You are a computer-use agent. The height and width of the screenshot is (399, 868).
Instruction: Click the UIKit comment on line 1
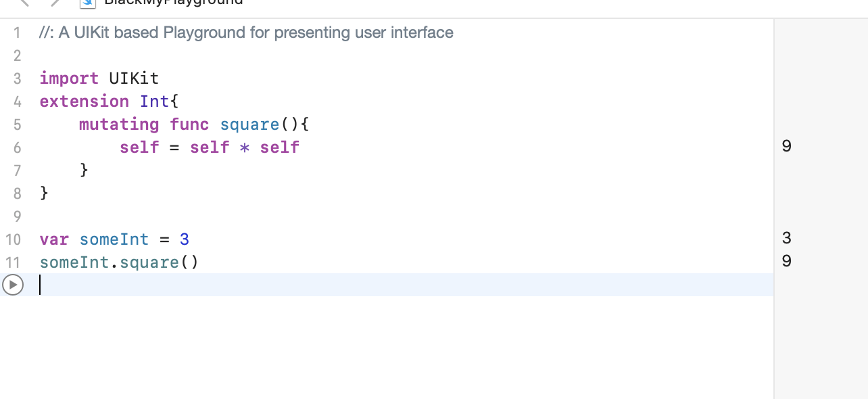click(246, 32)
